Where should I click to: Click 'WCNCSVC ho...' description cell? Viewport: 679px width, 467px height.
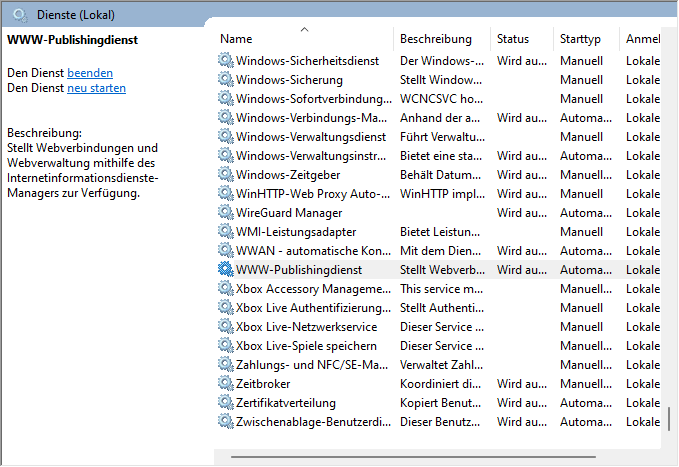pos(441,99)
